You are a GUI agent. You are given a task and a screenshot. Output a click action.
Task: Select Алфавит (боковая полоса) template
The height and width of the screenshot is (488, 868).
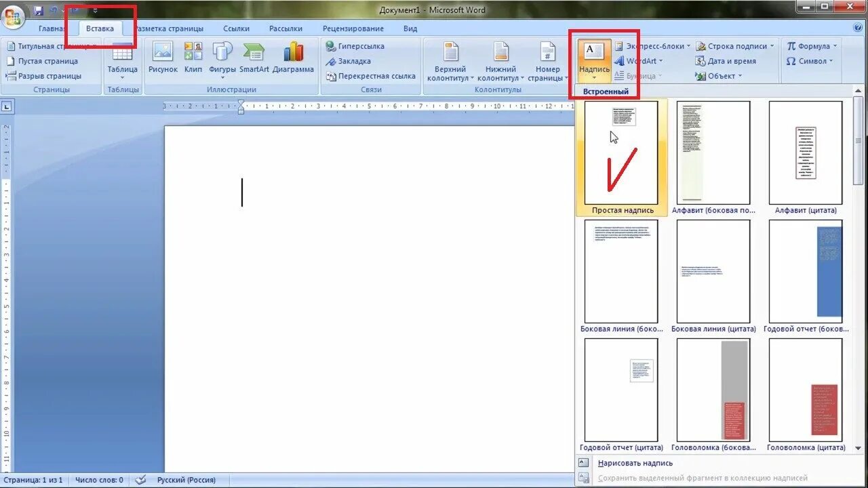(x=713, y=157)
